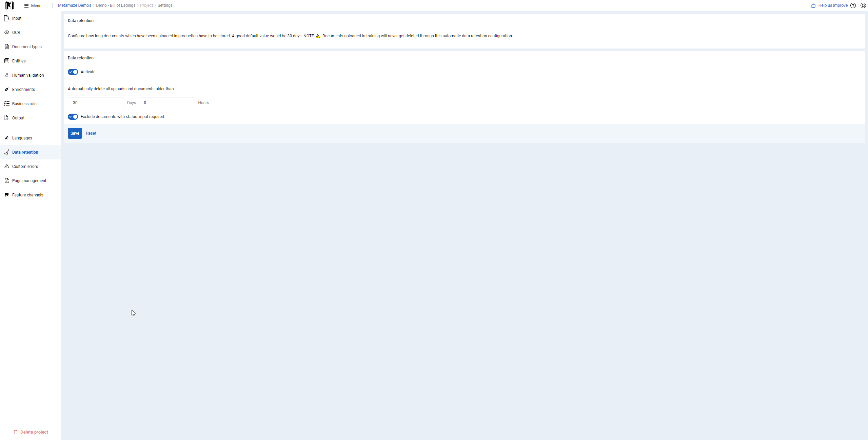Open the hamburger Menu
Image resolution: width=868 pixels, height=440 pixels.
tap(33, 5)
